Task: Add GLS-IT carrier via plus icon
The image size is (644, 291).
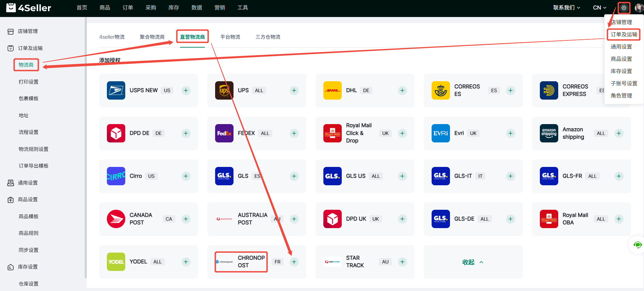Action: point(511,176)
